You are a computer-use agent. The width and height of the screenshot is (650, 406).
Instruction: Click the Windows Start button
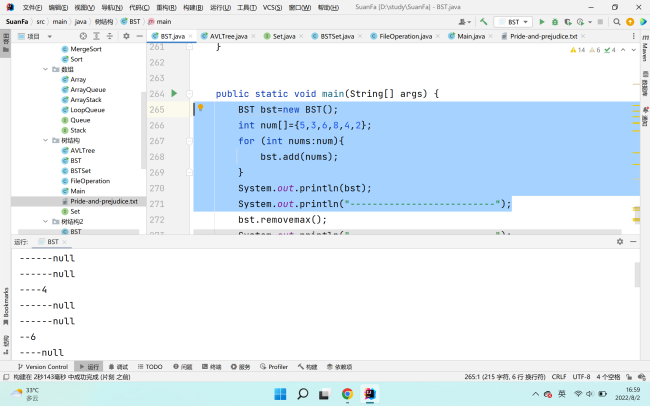tap(280, 394)
